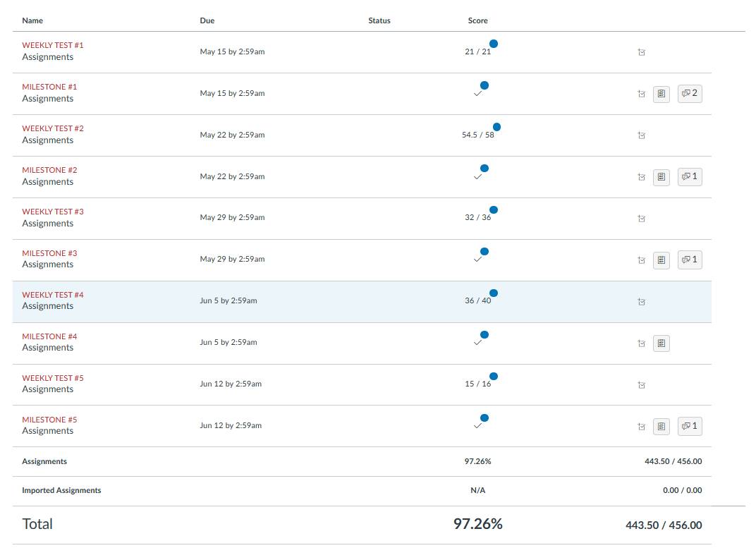
Task: View 2 comments on MILESTONE #1
Action: click(690, 94)
